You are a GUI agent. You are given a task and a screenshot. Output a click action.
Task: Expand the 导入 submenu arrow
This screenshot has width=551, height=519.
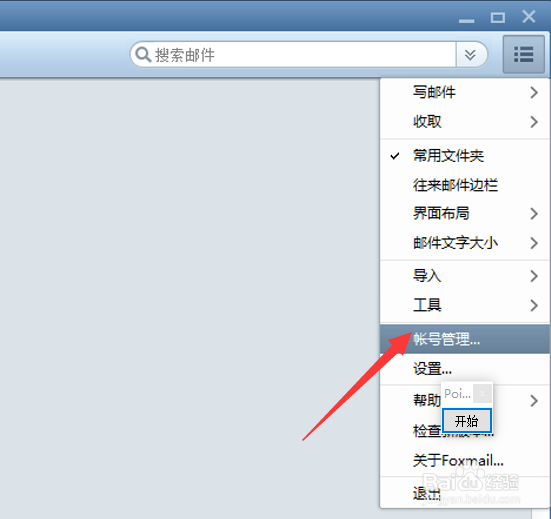534,276
